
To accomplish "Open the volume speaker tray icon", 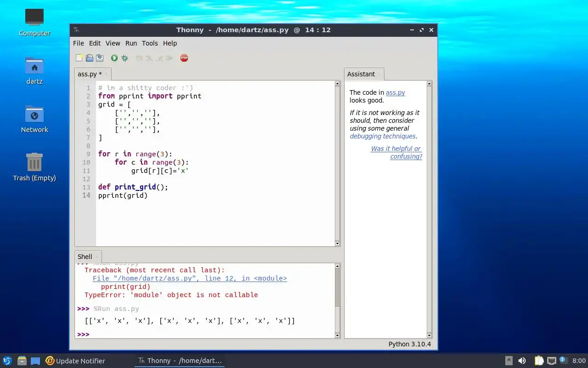I will (522, 361).
